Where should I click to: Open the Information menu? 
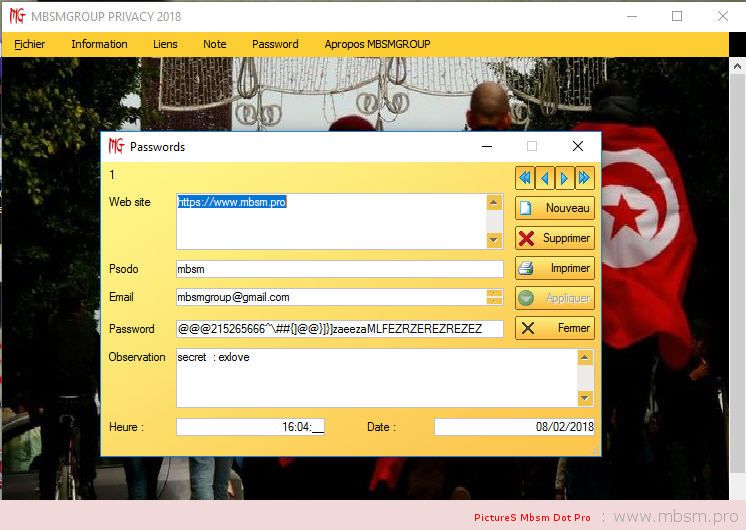pyautogui.click(x=99, y=44)
